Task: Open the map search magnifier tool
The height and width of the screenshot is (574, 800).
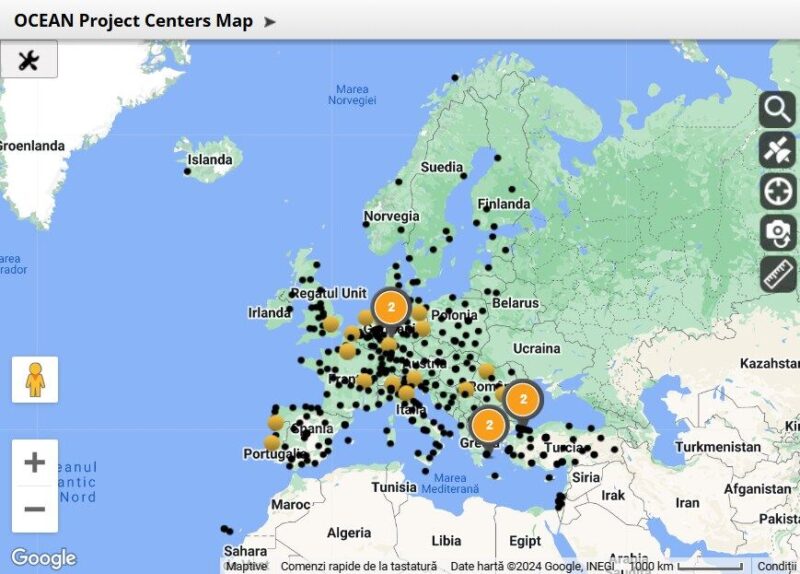Action: pos(777,109)
